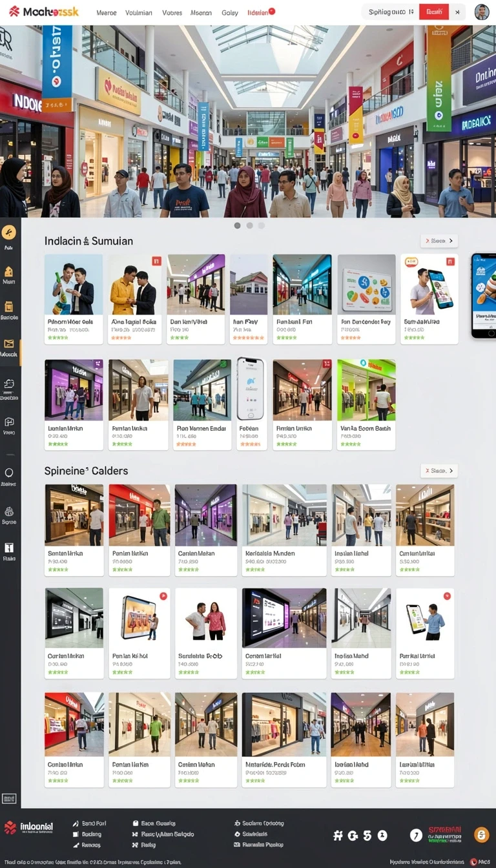Select the first carousel dot under the banner
Image resolution: width=496 pixels, height=868 pixels.
(237, 225)
